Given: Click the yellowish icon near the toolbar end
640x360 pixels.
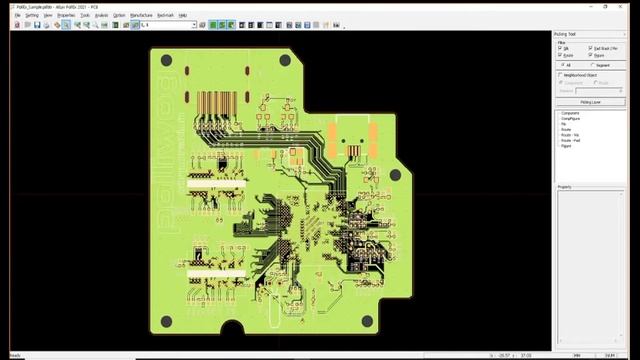Looking at the screenshot, I should (x=326, y=25).
